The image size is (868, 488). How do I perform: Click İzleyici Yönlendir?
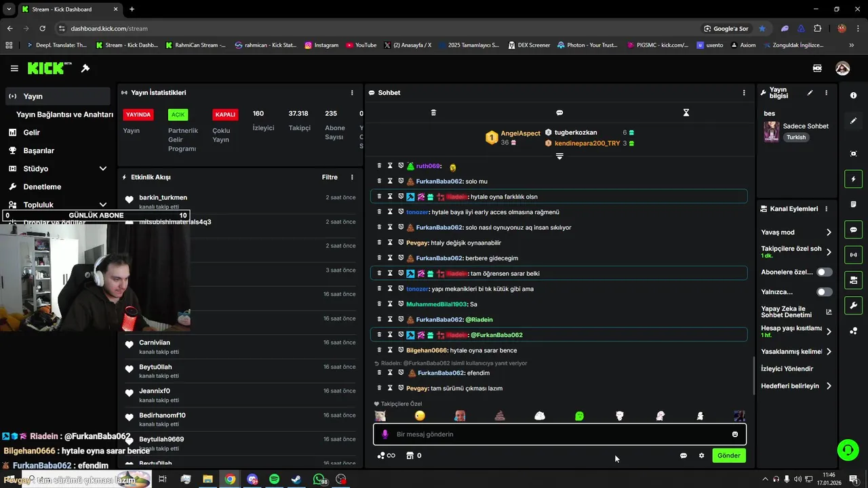787,369
